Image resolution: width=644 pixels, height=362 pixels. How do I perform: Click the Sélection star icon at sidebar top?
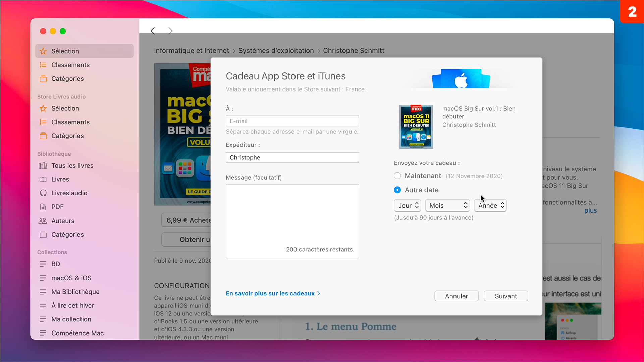coord(43,51)
